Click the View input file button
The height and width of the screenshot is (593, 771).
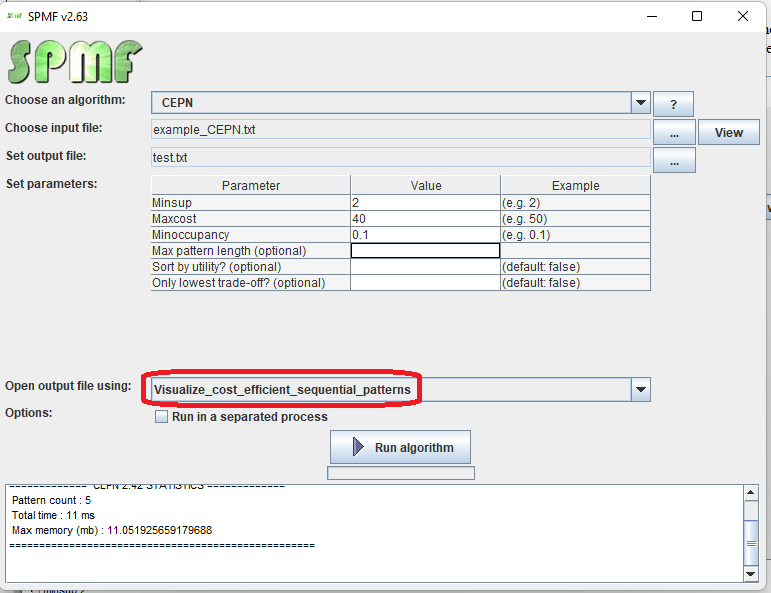click(x=728, y=132)
